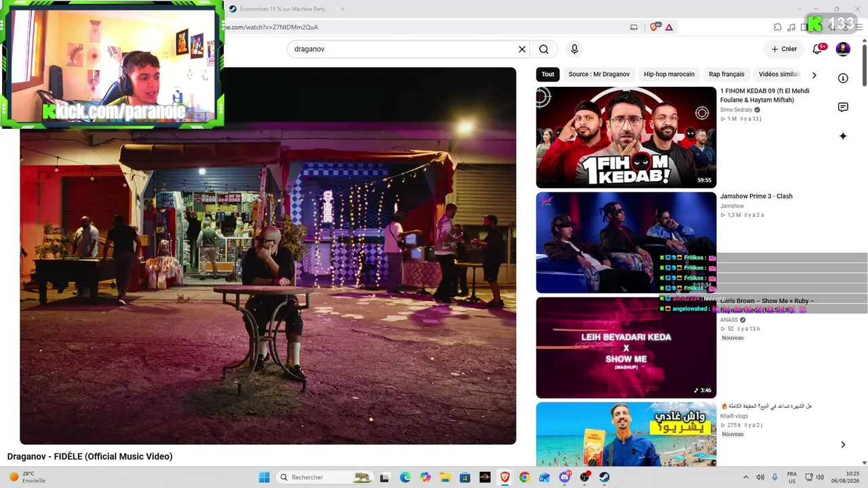868x488 pixels.
Task: Switch the FRA US keyboard language indicator
Action: (792, 477)
